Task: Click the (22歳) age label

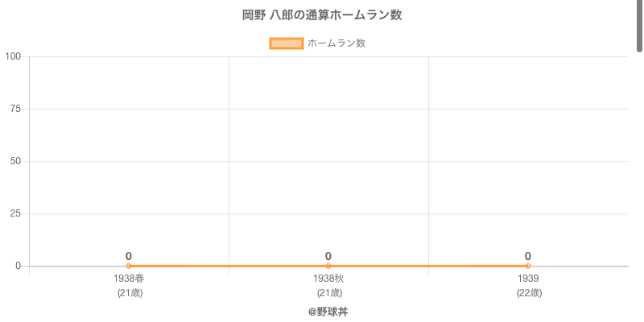Action: point(528,293)
